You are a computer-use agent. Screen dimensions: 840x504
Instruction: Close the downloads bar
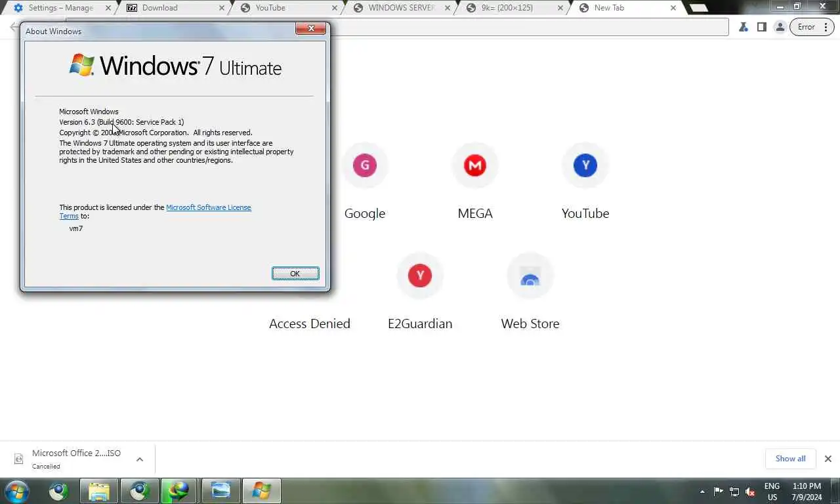click(x=828, y=459)
